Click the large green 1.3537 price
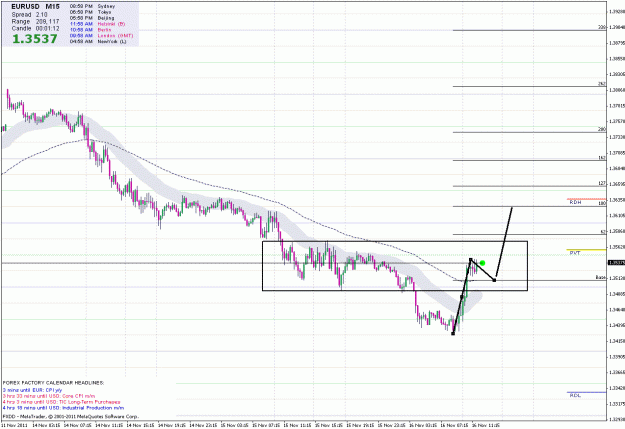This screenshot has height=429, width=625. pos(35,39)
